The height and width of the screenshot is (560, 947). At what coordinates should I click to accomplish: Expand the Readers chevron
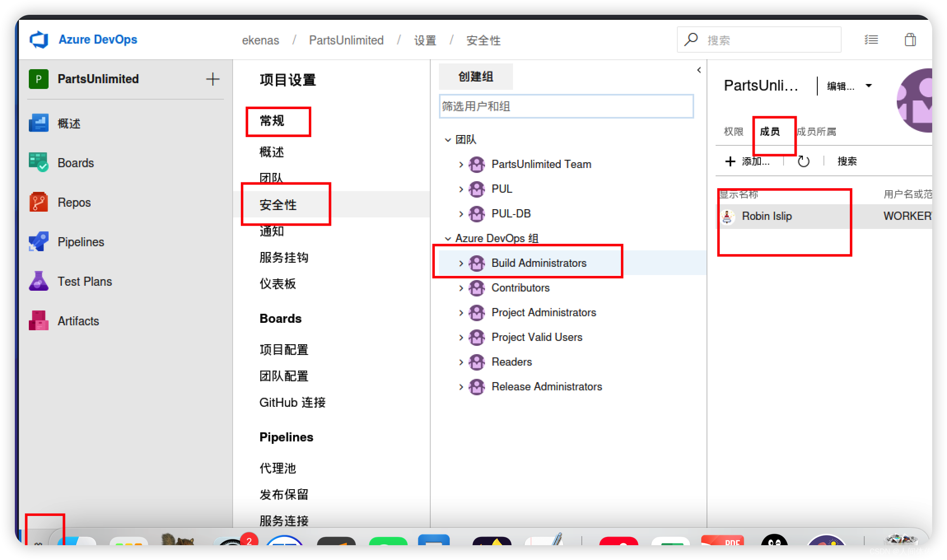tap(461, 362)
